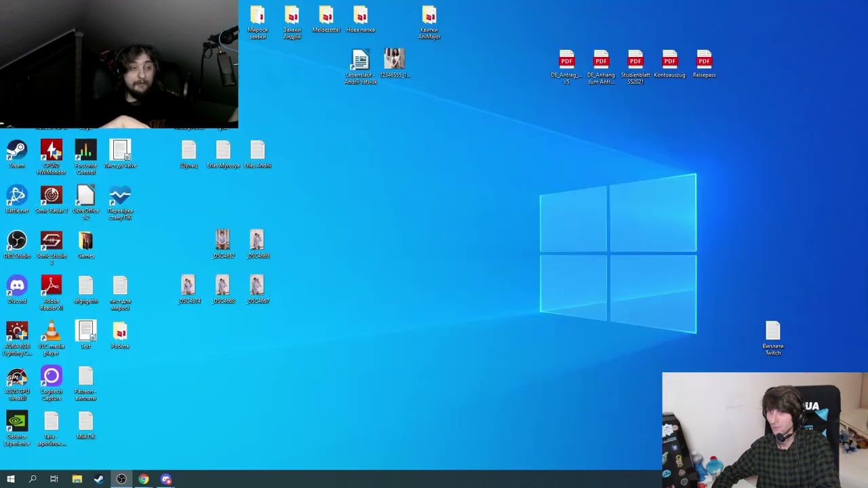Select the Kontoauszug PDF file
The width and height of the screenshot is (868, 488).
tap(670, 64)
